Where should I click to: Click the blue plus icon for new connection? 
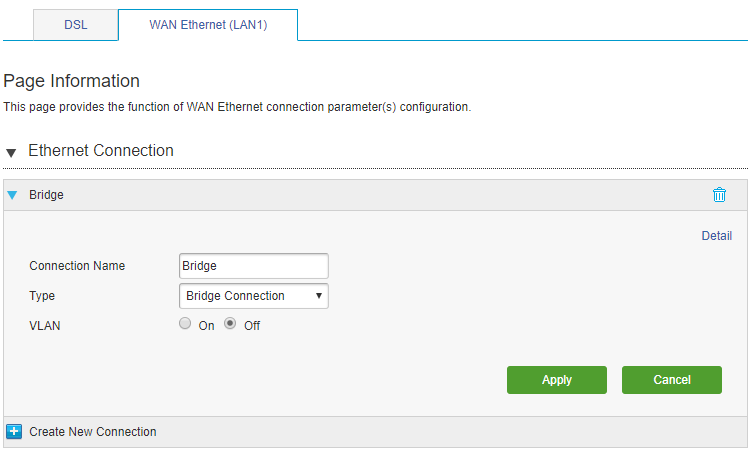(x=14, y=431)
